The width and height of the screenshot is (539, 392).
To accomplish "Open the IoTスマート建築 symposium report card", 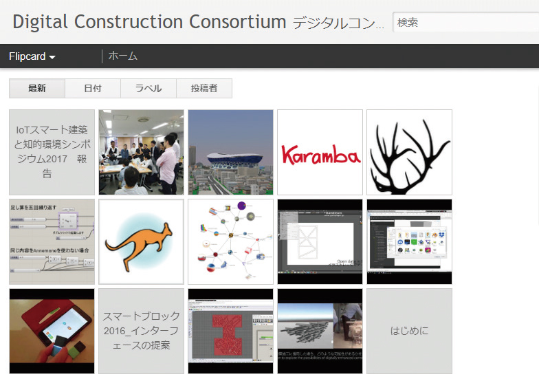I will click(x=52, y=153).
